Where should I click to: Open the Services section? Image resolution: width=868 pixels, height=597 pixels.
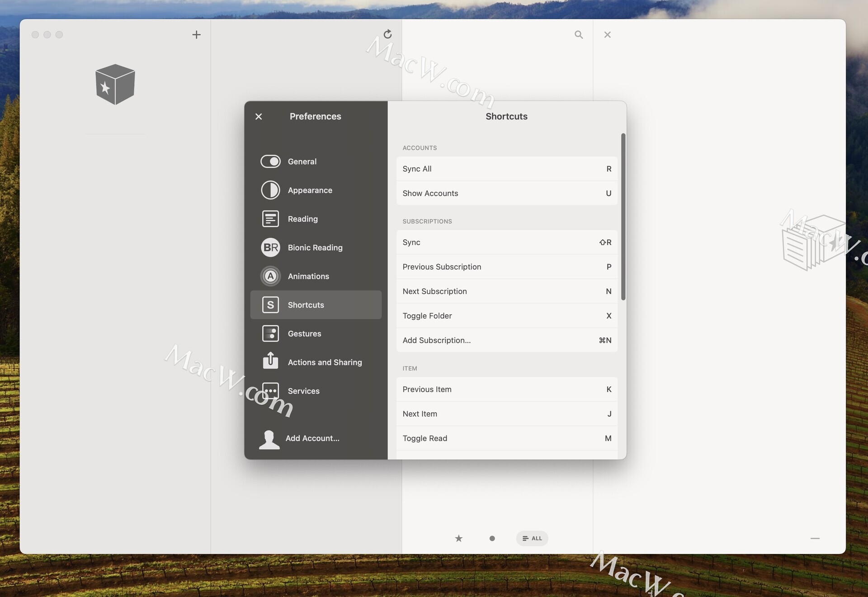pyautogui.click(x=316, y=391)
